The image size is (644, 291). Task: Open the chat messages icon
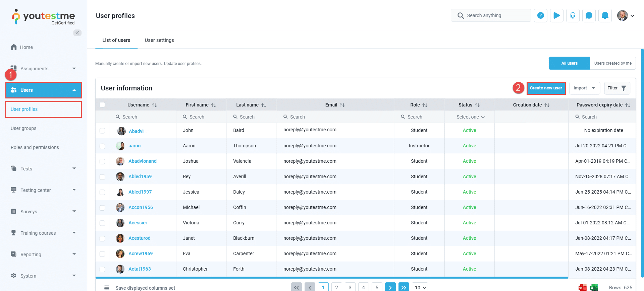point(589,15)
